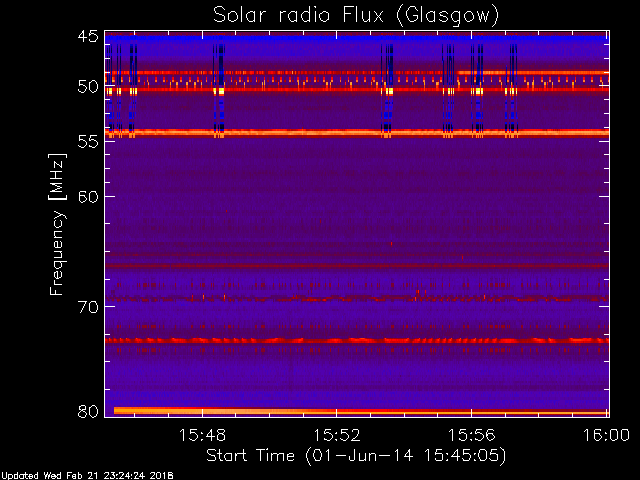Click the 'Updated Wed Feb 21 23:24:24 2018' timestamp
This screenshot has height=480, width=640.
click(x=88, y=476)
